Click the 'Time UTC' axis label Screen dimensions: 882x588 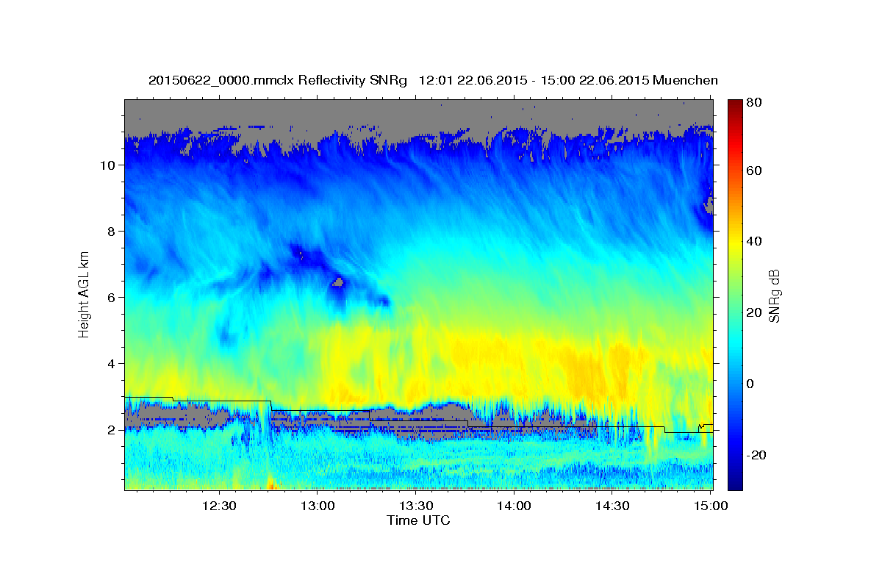[418, 521]
